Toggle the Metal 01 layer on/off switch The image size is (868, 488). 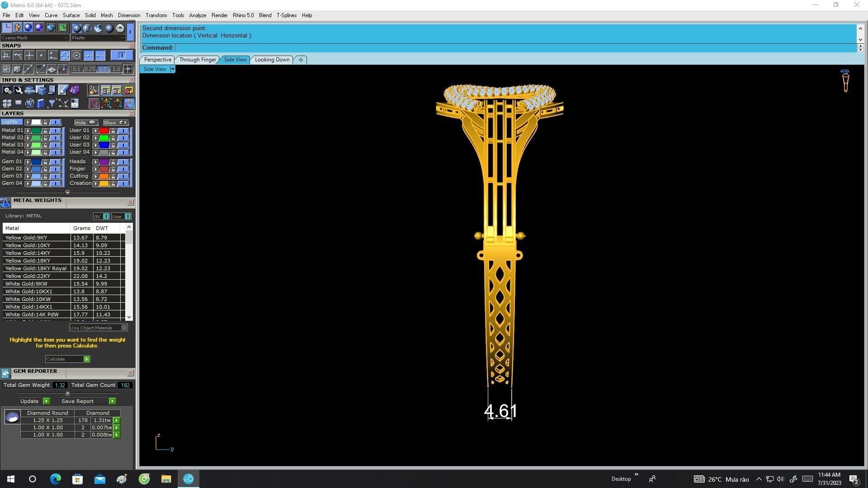click(55, 131)
